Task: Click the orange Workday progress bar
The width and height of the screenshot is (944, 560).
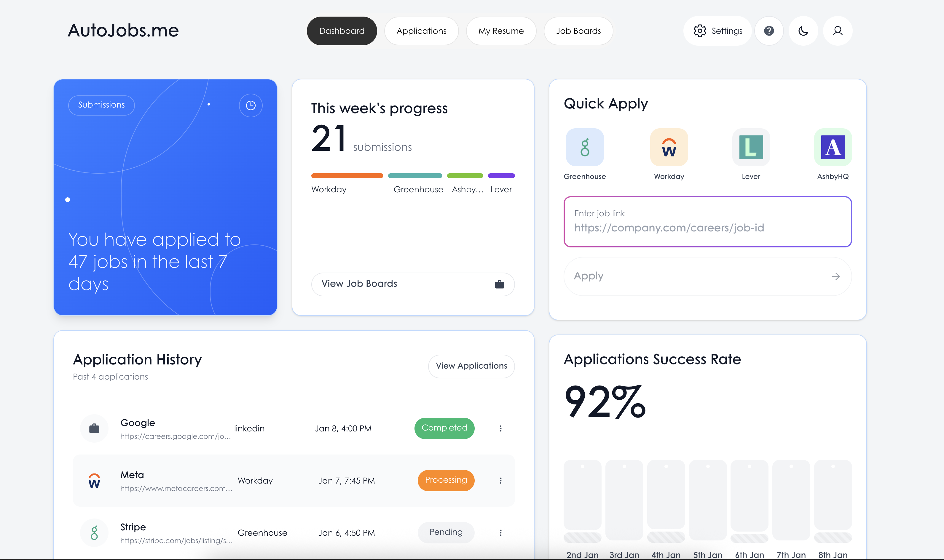Action: 347,176
